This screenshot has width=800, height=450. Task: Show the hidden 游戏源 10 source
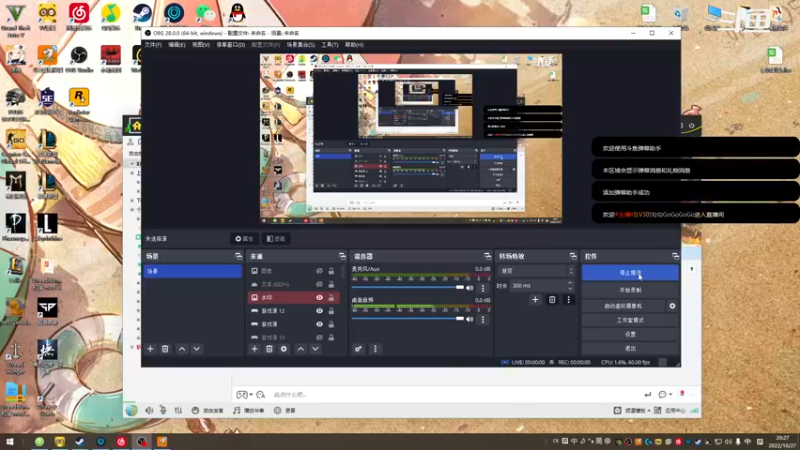(319, 337)
